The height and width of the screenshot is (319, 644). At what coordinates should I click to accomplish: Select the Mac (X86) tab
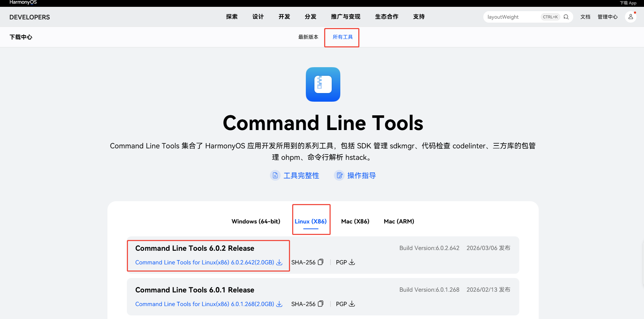pyautogui.click(x=355, y=221)
